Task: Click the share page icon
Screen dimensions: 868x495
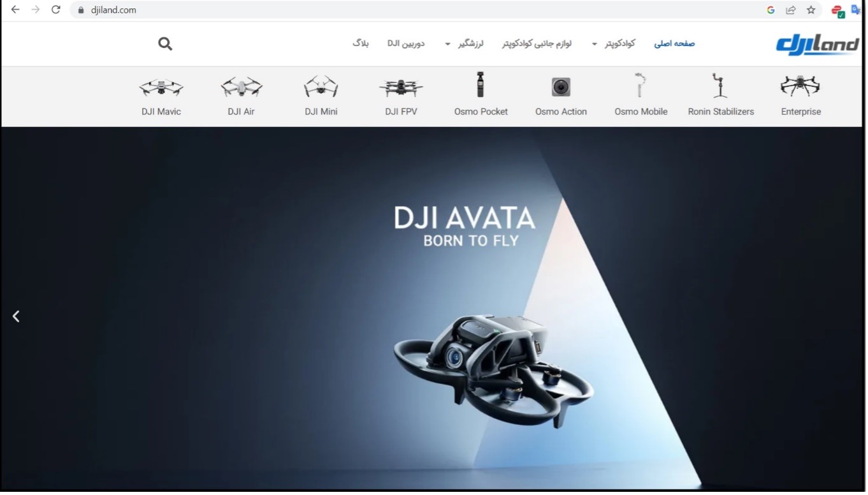Action: click(791, 10)
